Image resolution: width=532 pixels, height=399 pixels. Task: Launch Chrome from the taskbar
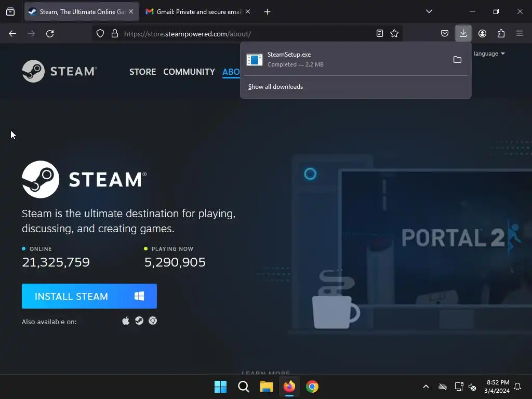click(x=312, y=387)
